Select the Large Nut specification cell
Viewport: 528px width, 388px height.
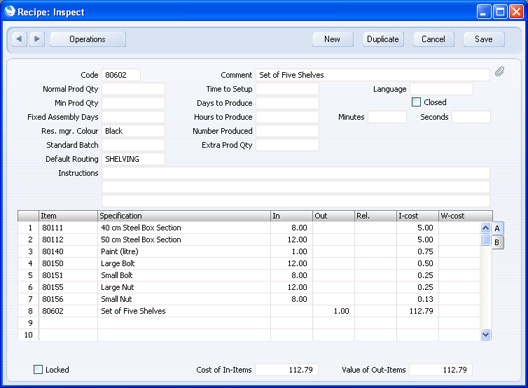coord(184,287)
